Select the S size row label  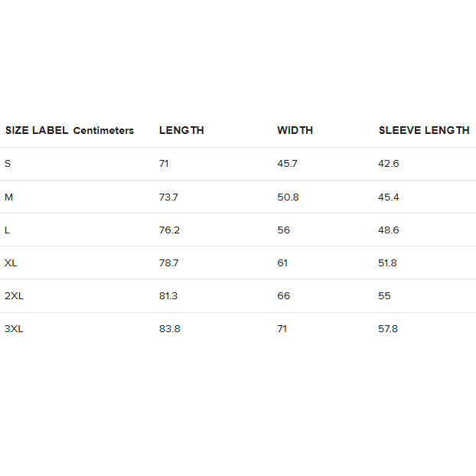[8, 164]
